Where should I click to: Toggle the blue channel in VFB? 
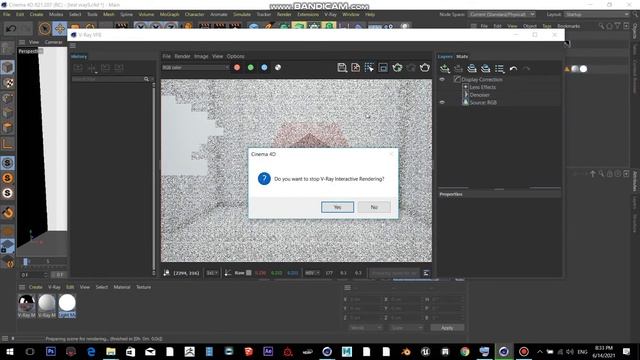click(x=264, y=68)
